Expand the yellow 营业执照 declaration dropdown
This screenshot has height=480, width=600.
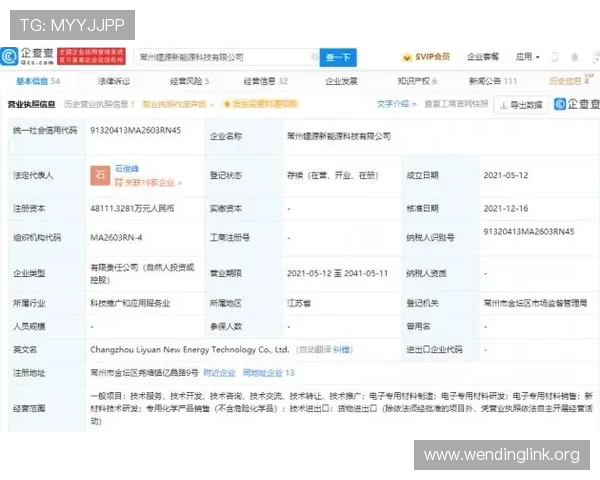pyautogui.click(x=178, y=104)
